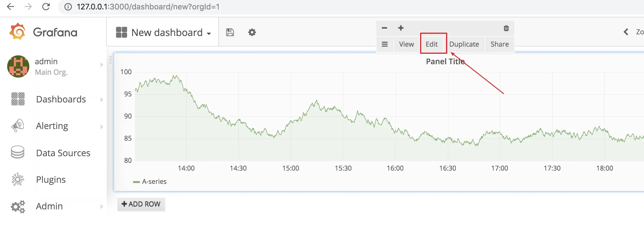Click the Dashboards grid icon in the sidebar
This screenshot has width=644, height=252.
18,99
